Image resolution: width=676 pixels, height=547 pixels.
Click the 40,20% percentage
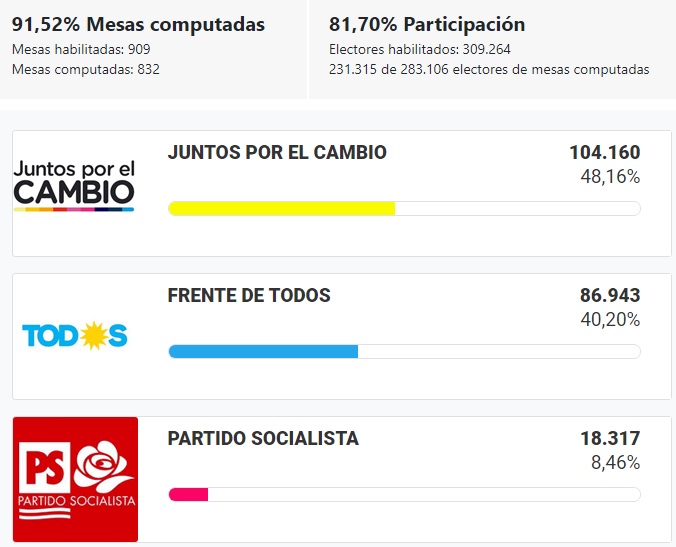pos(610,320)
